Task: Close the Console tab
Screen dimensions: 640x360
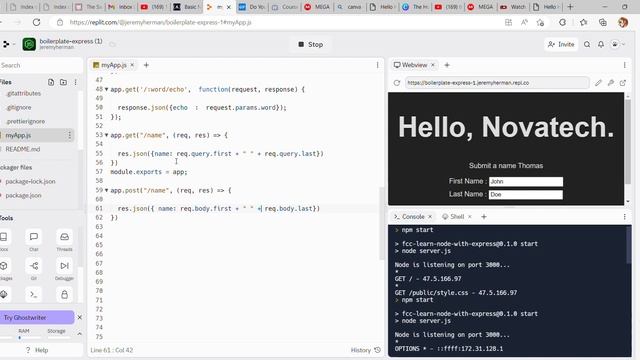Action: point(430,217)
